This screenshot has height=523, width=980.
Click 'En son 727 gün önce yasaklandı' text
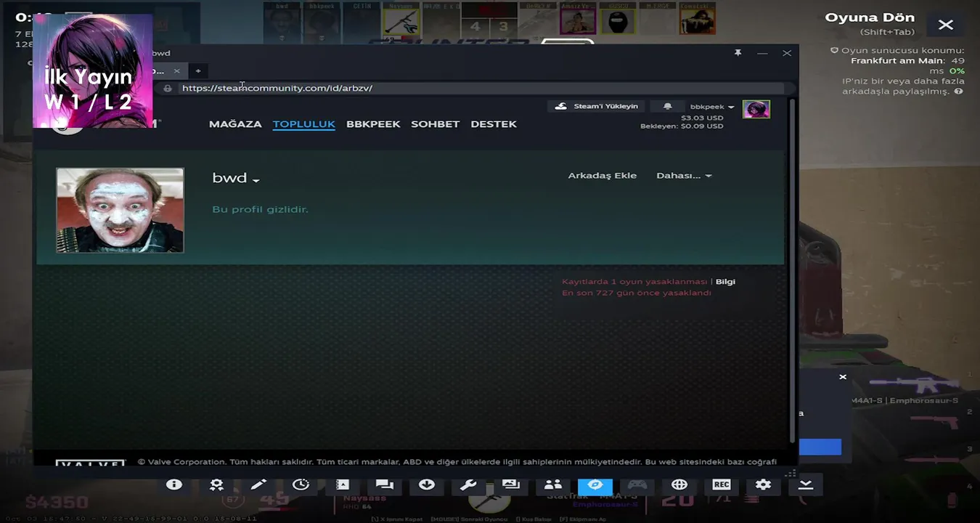pyautogui.click(x=637, y=293)
